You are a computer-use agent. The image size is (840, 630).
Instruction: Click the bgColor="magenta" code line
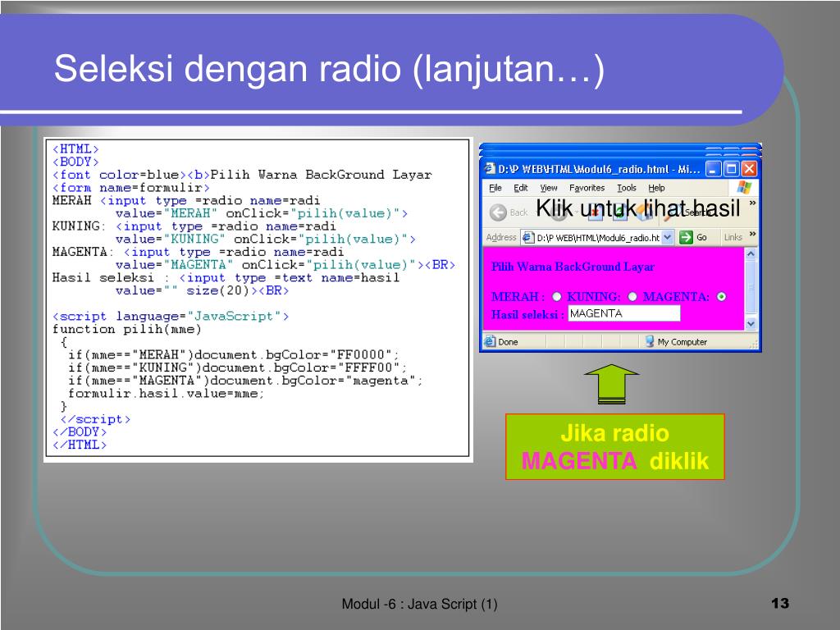[x=245, y=381]
